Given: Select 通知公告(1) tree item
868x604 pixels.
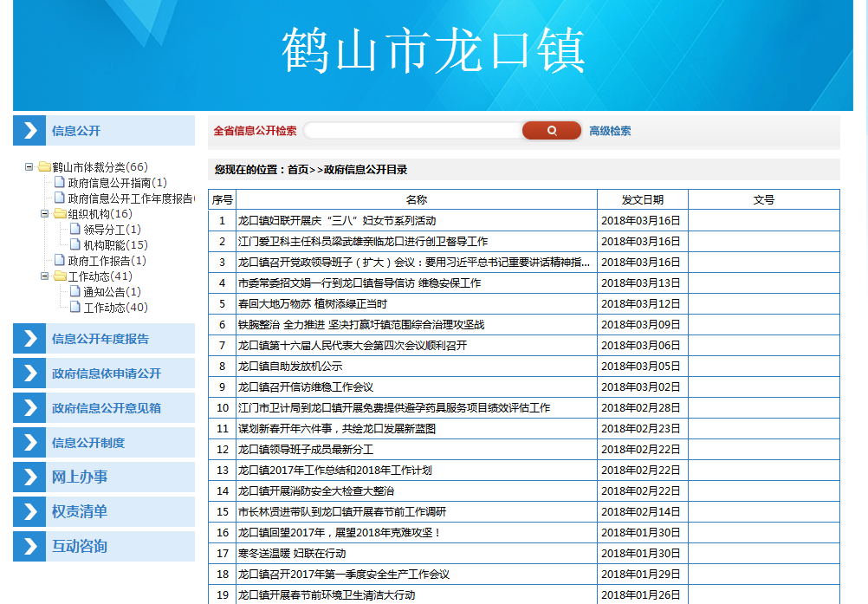Looking at the screenshot, I should [x=112, y=292].
